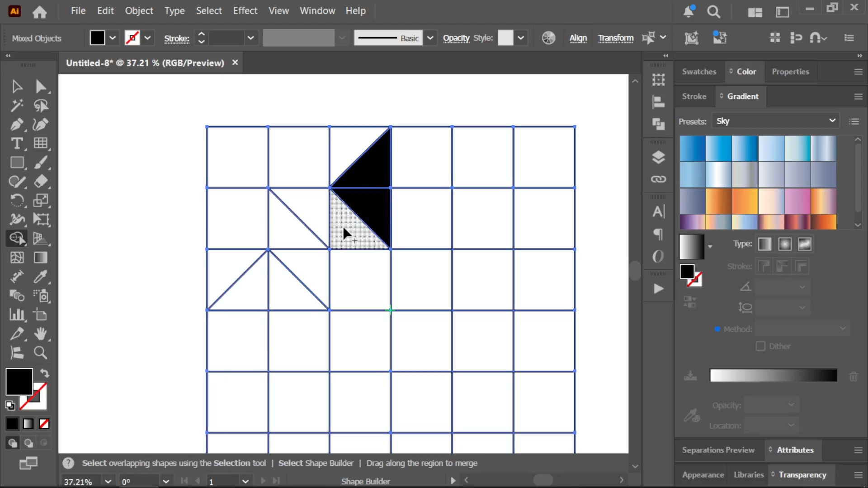Open the stroke weight dropdown
The image size is (868, 488).
pyautogui.click(x=250, y=38)
